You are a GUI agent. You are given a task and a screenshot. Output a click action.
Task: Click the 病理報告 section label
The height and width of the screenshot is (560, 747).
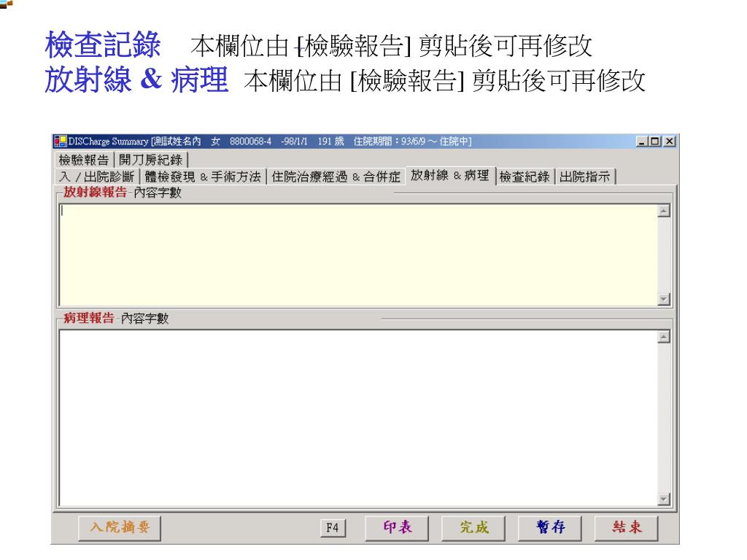pyautogui.click(x=89, y=318)
